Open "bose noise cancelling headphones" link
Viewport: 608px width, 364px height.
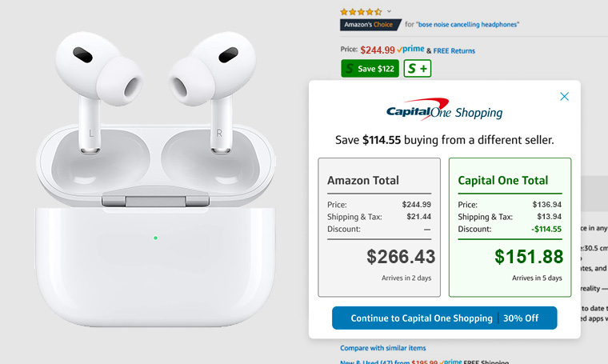tap(461, 25)
